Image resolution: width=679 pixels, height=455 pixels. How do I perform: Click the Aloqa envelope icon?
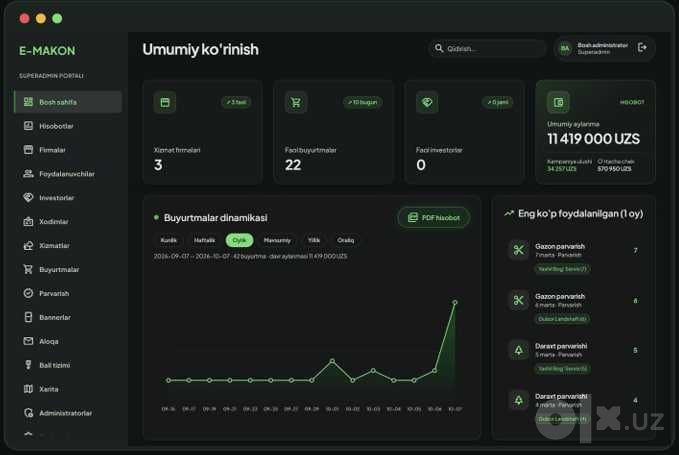[x=28, y=341]
